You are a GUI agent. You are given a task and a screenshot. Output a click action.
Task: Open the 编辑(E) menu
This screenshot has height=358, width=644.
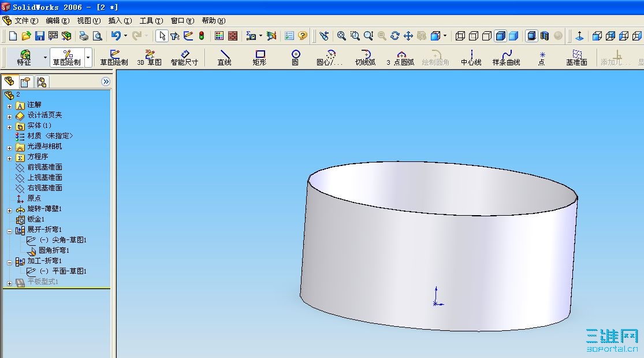[x=58, y=21]
